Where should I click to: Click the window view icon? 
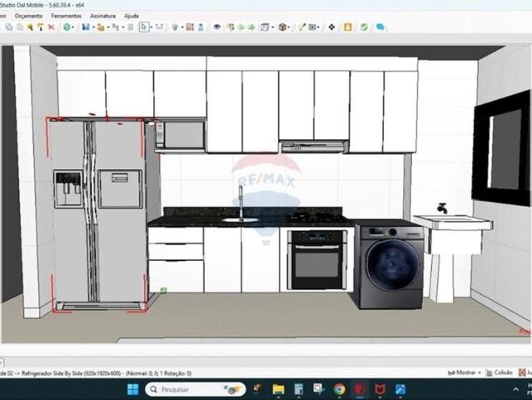click(265, 27)
